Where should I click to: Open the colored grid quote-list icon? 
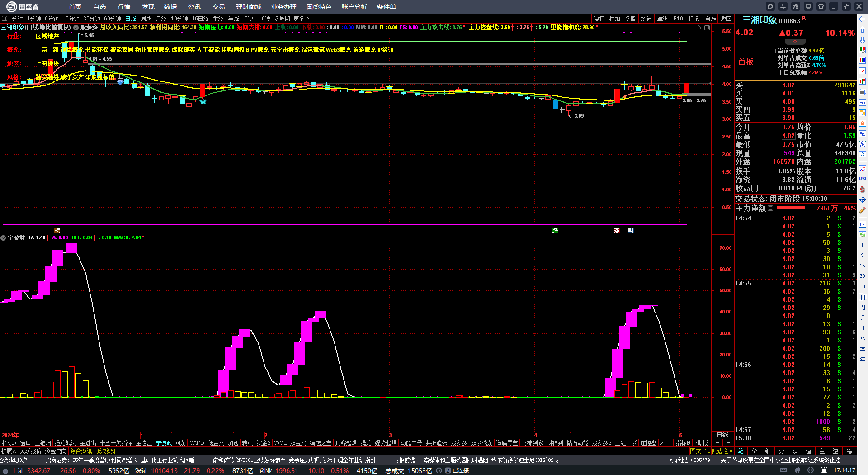coord(863,61)
